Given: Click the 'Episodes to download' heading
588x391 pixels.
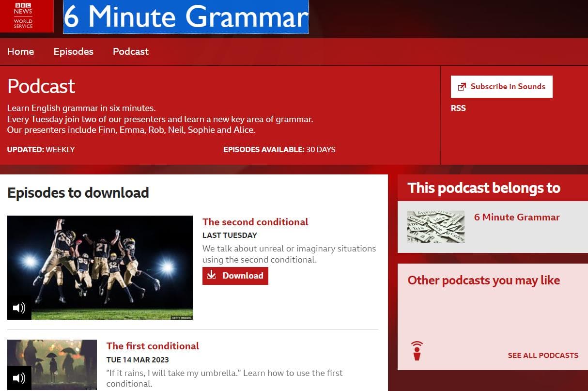Looking at the screenshot, I should point(78,192).
